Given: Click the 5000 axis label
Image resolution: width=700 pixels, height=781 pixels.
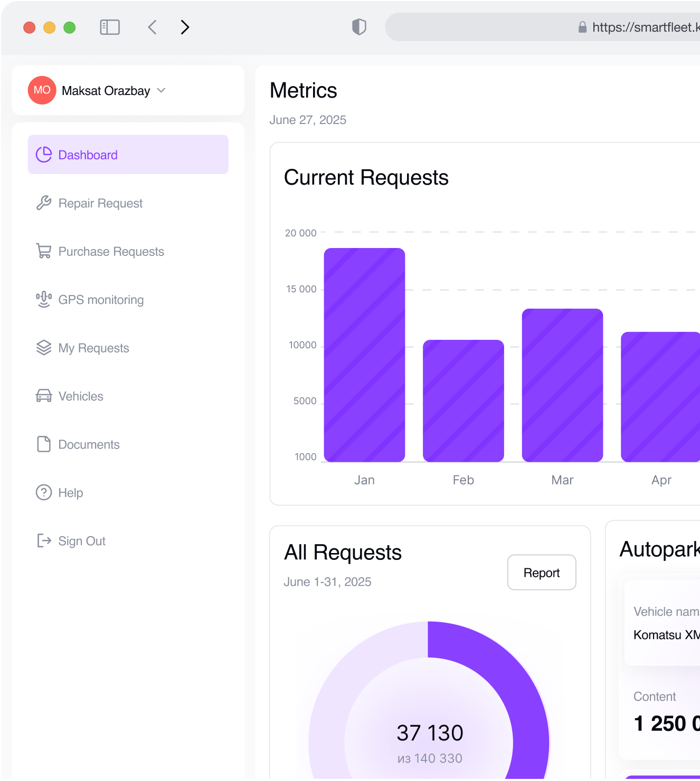Looking at the screenshot, I should click(x=305, y=401).
